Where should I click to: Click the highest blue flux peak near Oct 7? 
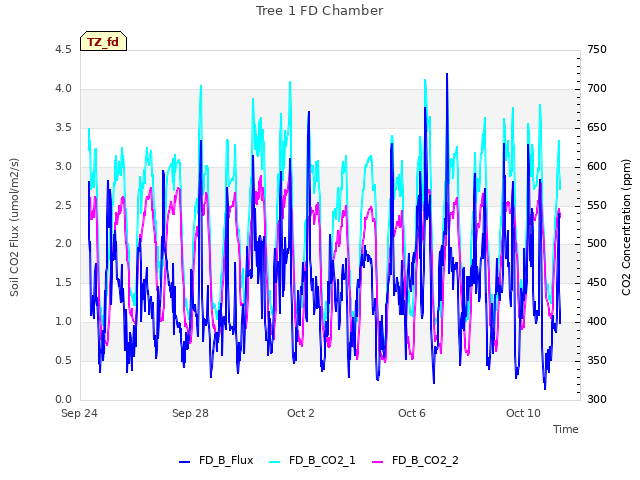point(447,74)
